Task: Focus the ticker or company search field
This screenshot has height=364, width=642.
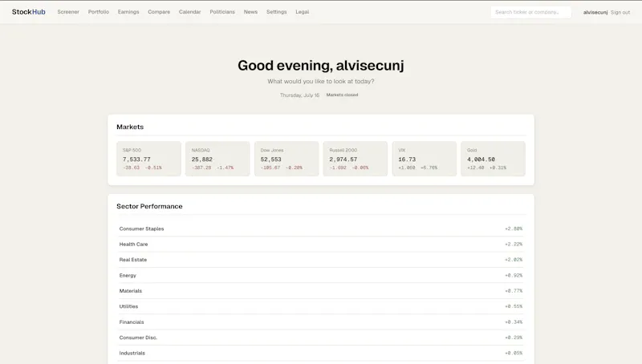Action: pos(530,12)
